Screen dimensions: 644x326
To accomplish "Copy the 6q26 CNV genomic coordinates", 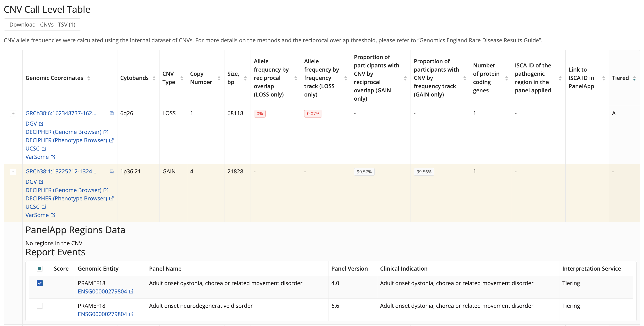I will point(112,113).
